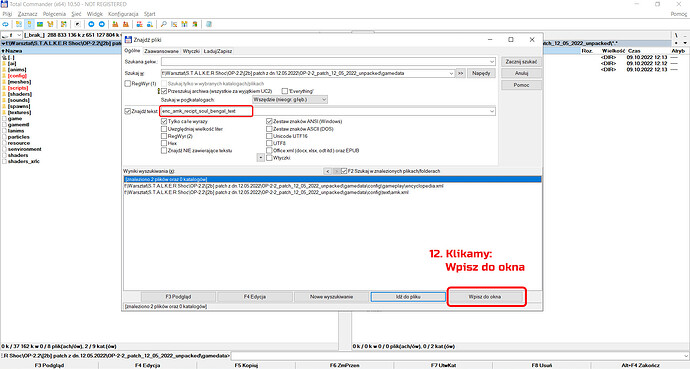Click the blue forward arrow icon
The image size is (690, 369).
(x=102, y=24)
